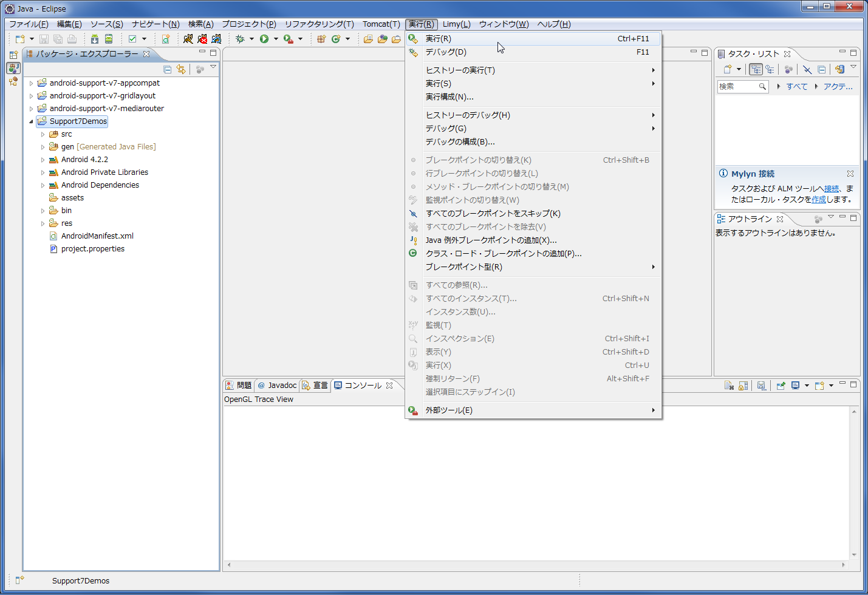868x595 pixels.
Task: Click the Stop Tomcat red-X cat icon
Action: pyautogui.click(x=202, y=39)
